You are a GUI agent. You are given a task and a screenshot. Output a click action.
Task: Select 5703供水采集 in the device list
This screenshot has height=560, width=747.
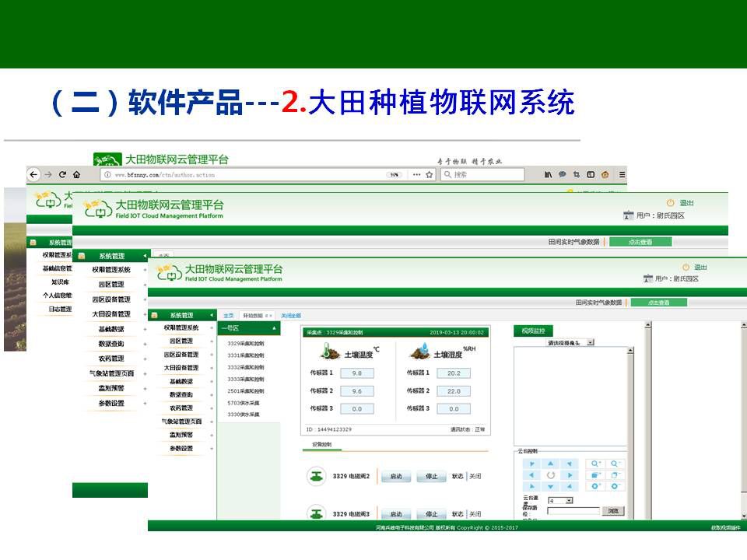pyautogui.click(x=244, y=403)
